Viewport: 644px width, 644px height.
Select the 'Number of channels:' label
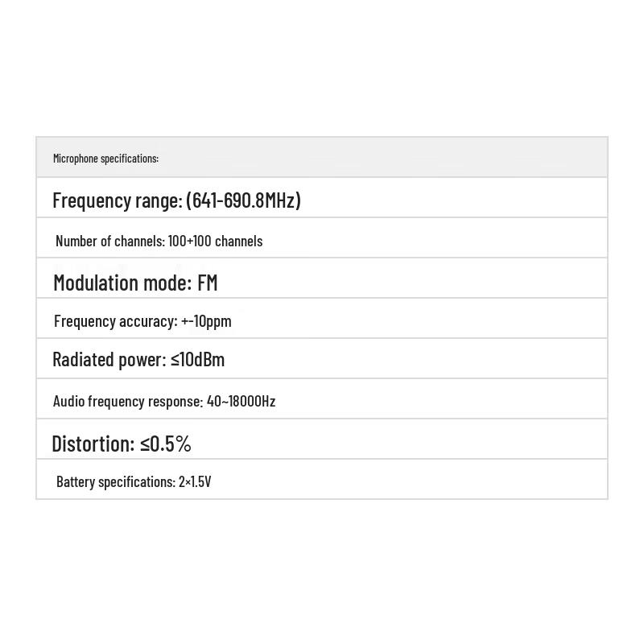[109, 241]
